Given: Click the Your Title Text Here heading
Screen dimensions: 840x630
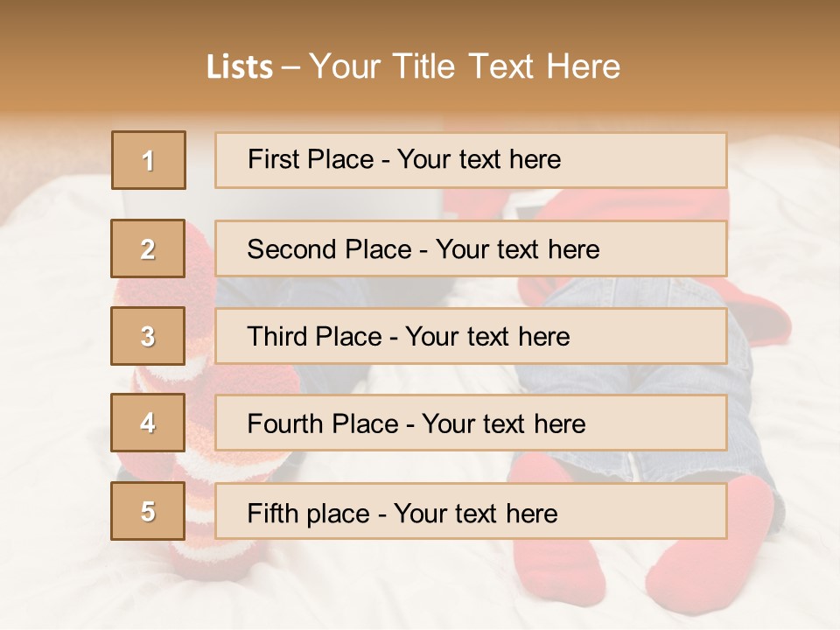Looking at the screenshot, I should [465, 67].
